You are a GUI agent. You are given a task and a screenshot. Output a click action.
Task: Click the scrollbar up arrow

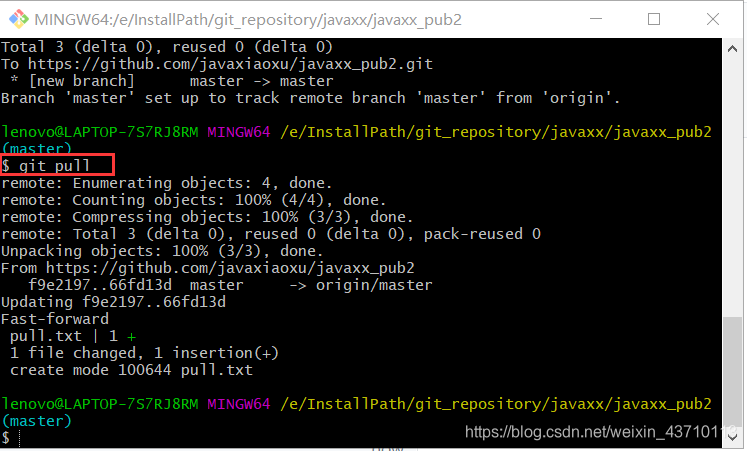732,49
